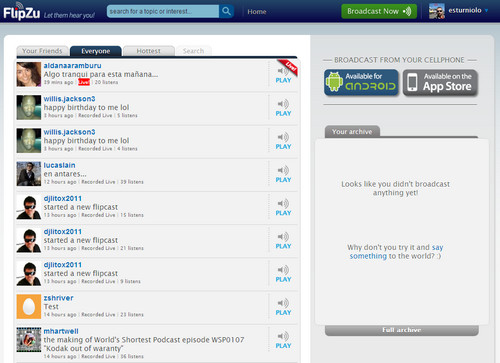
Task: Focus the topic search input field
Action: coord(163,11)
